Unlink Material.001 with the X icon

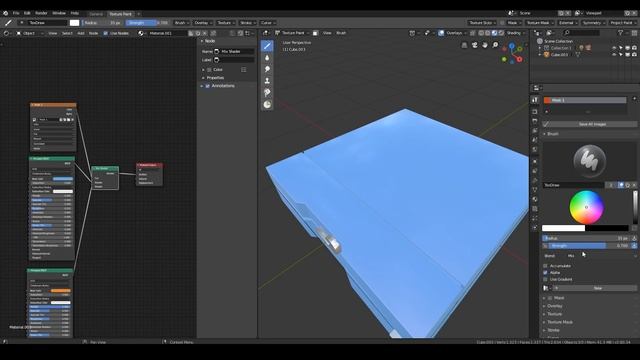pos(205,33)
